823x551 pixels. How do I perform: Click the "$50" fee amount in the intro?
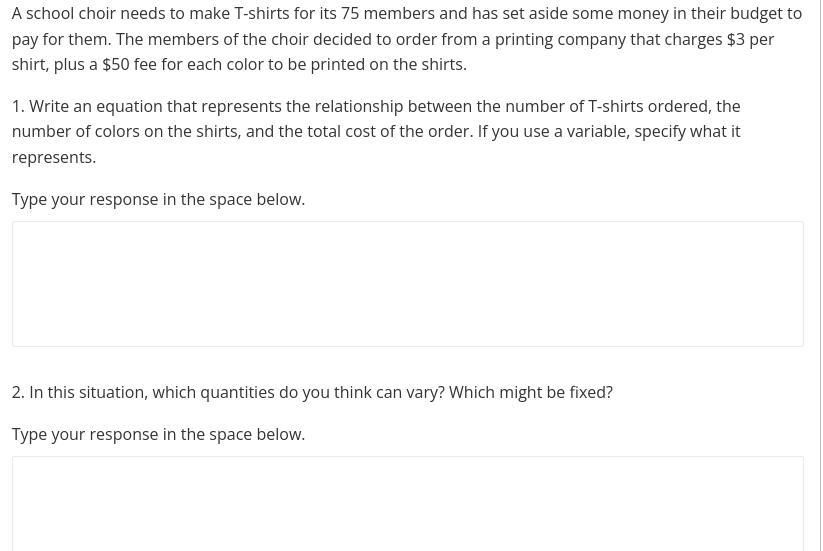(116, 64)
